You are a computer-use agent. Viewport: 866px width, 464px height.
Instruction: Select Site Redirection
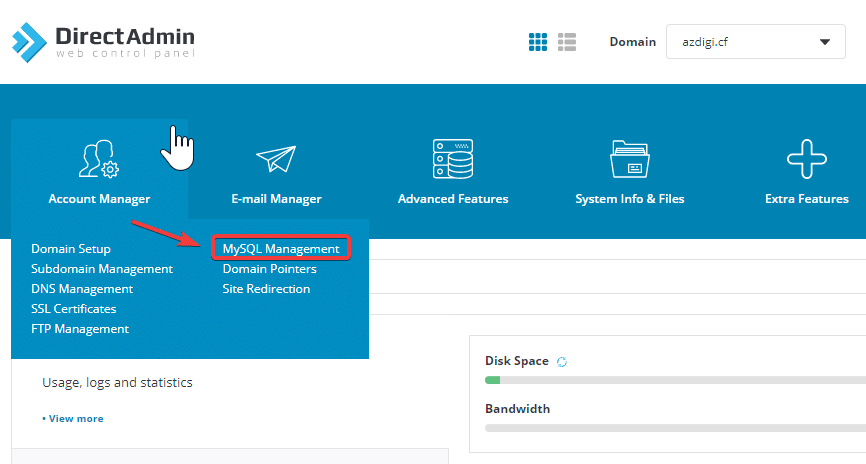point(266,289)
